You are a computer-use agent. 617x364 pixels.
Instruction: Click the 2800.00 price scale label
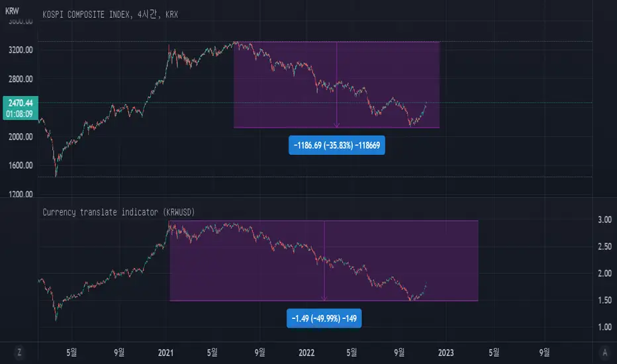[x=20, y=79]
